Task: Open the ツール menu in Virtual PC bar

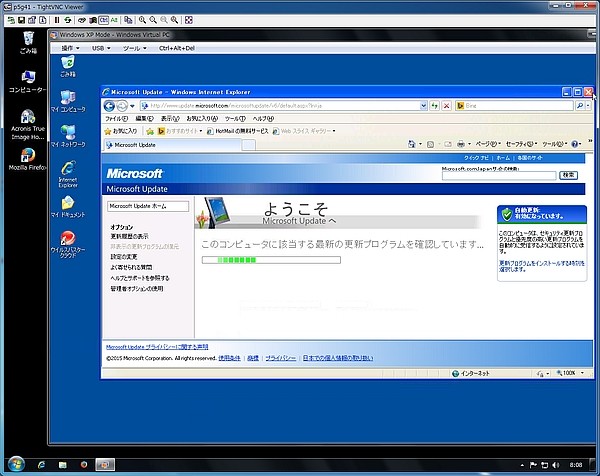Action: [x=134, y=48]
